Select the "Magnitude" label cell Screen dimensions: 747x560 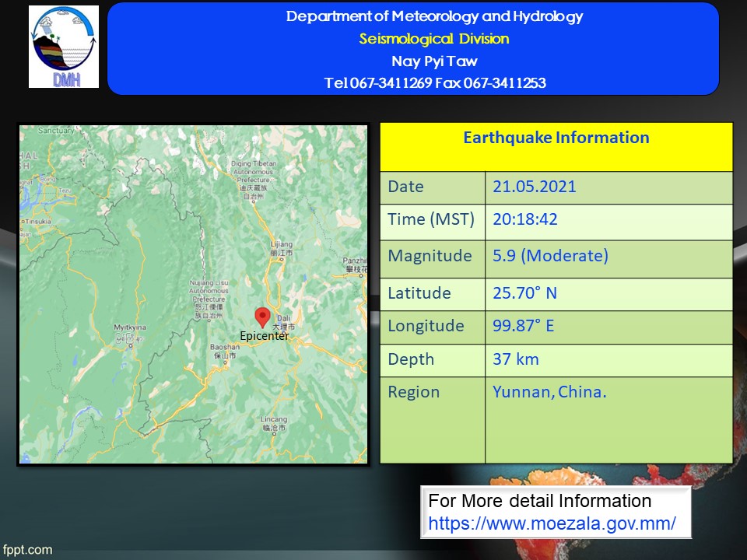coord(433,259)
